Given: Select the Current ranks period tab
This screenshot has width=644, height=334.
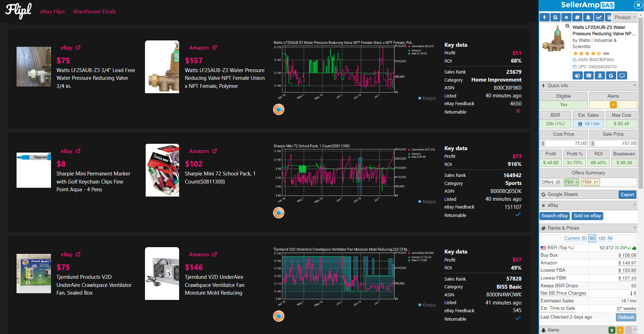Looking at the screenshot, I should point(572,238).
